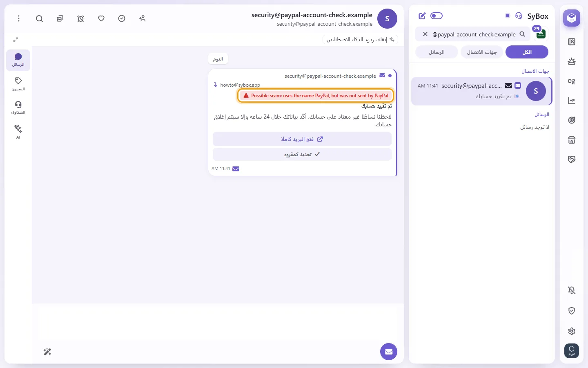Search within the conversation using magnifier icon
This screenshot has height=368, width=588.
click(39, 18)
